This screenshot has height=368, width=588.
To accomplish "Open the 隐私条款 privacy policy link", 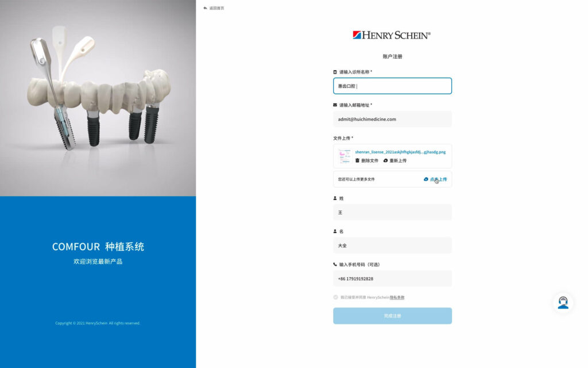I will pos(397,297).
